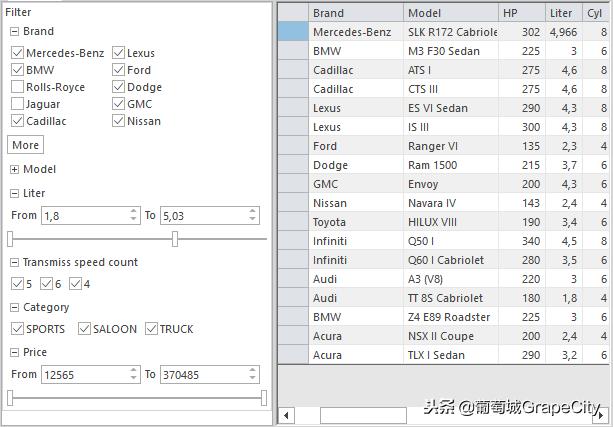
Task: Increase the Liter From value with up arrow
Action: click(134, 211)
